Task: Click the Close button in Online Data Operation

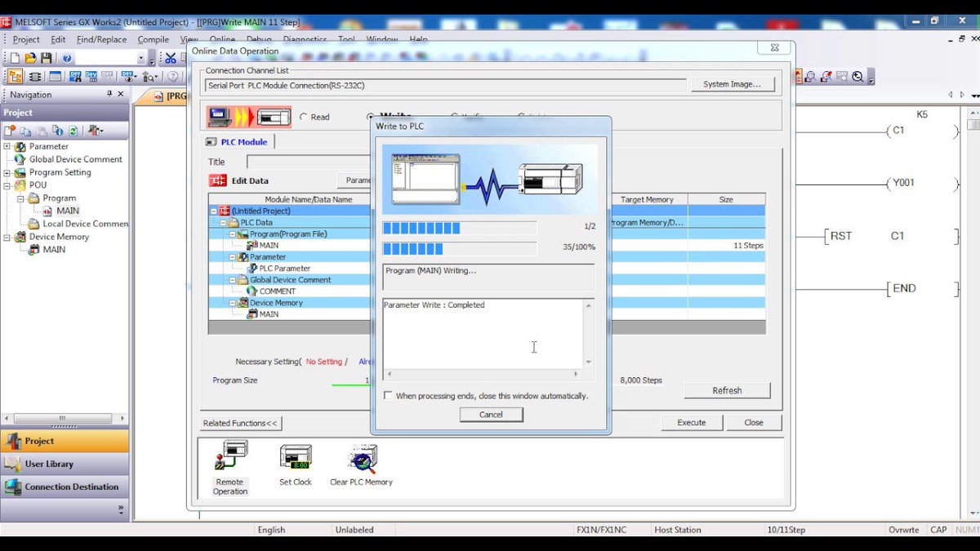Action: tap(754, 422)
